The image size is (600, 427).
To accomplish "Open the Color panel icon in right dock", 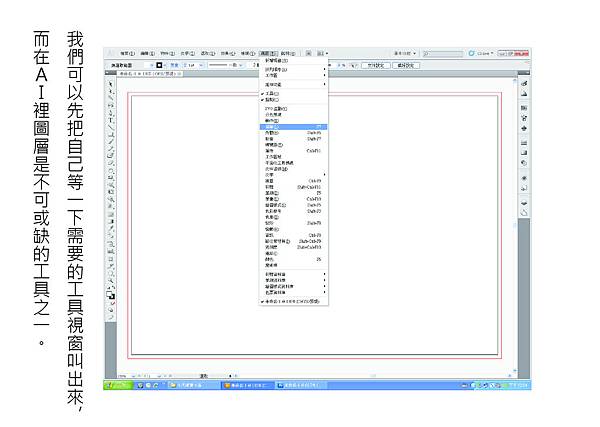I will [x=524, y=84].
